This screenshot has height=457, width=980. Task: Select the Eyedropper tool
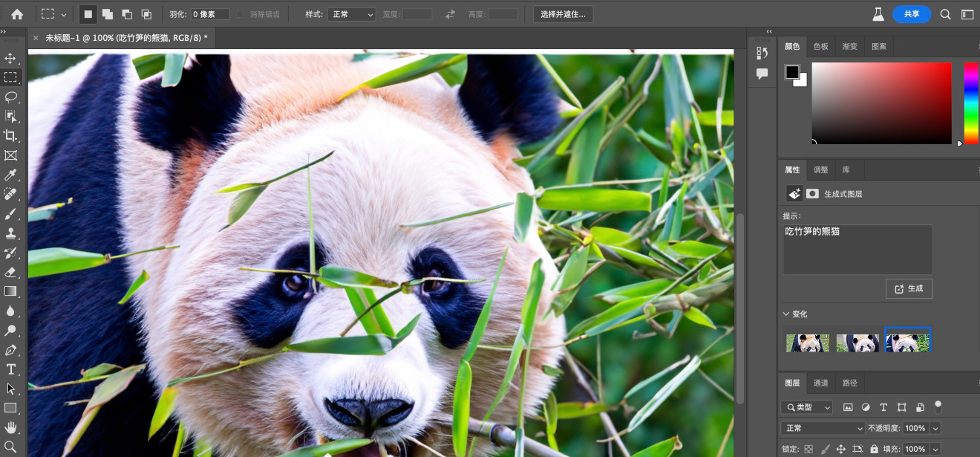10,175
